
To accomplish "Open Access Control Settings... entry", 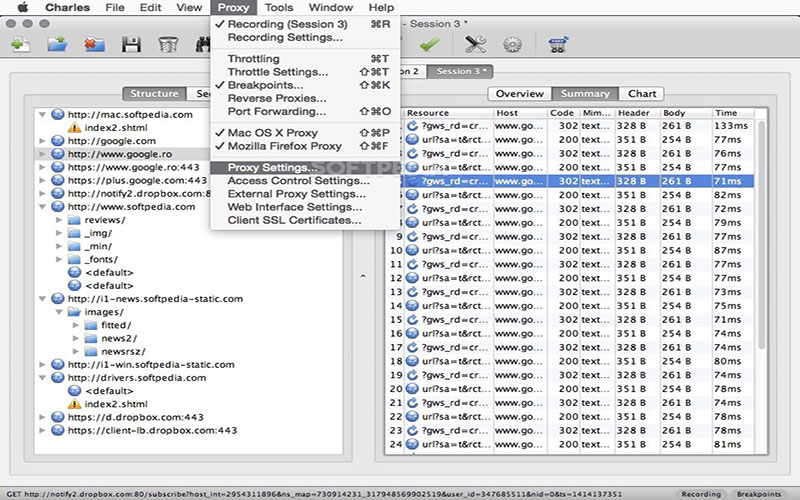I will point(305,181).
